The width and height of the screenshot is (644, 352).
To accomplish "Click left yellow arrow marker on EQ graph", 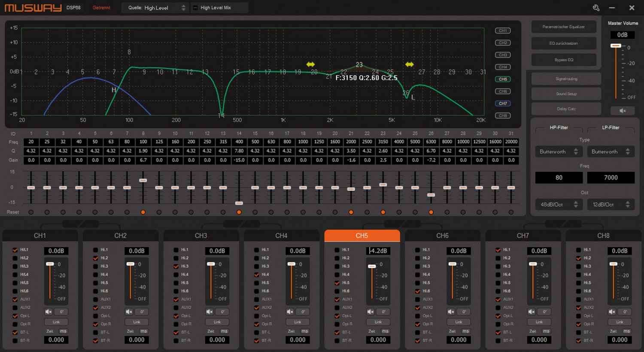I will [310, 64].
